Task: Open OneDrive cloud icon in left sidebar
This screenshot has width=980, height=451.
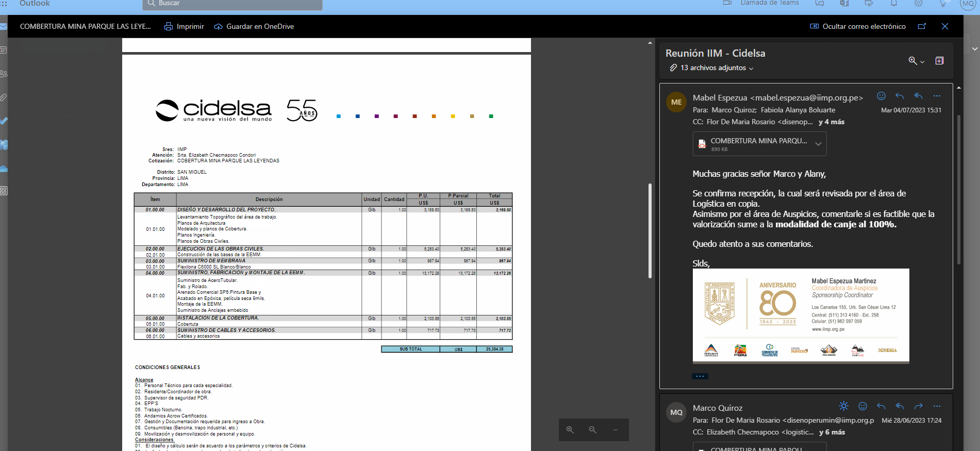Action: point(4,168)
